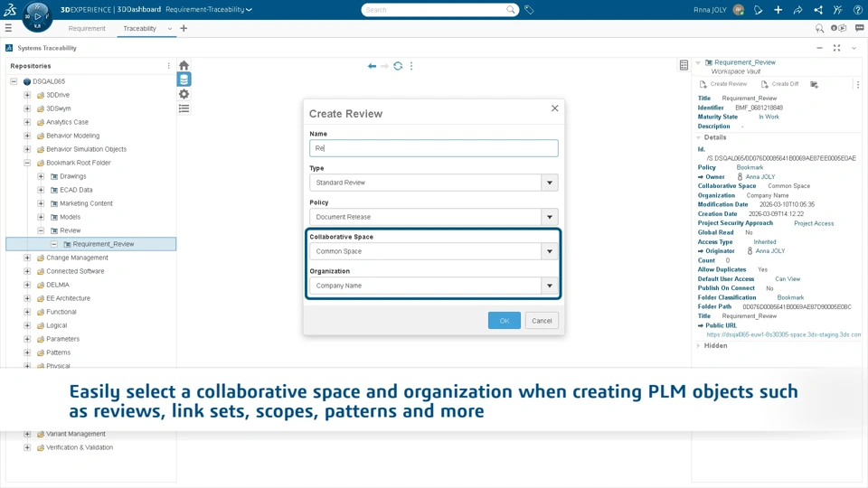Open the settings gear in side toolbar
Viewport: 868px width, 488px height.
pos(184,94)
